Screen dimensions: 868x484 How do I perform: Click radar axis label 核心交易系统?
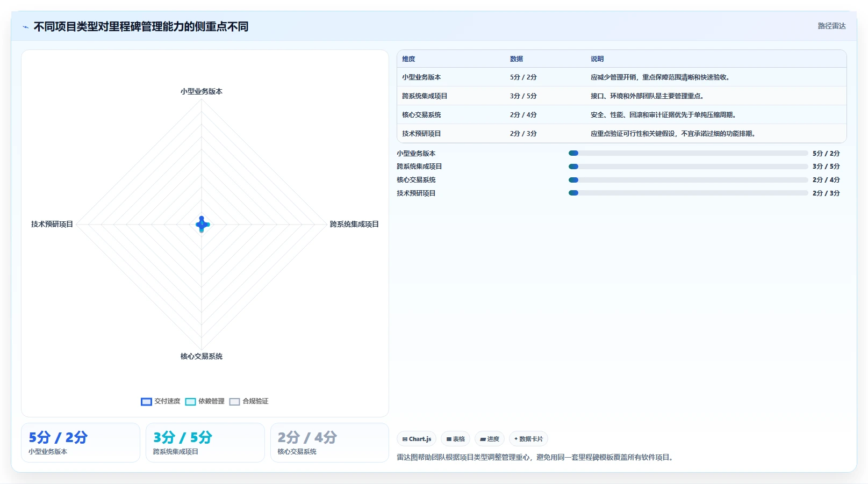tap(202, 356)
